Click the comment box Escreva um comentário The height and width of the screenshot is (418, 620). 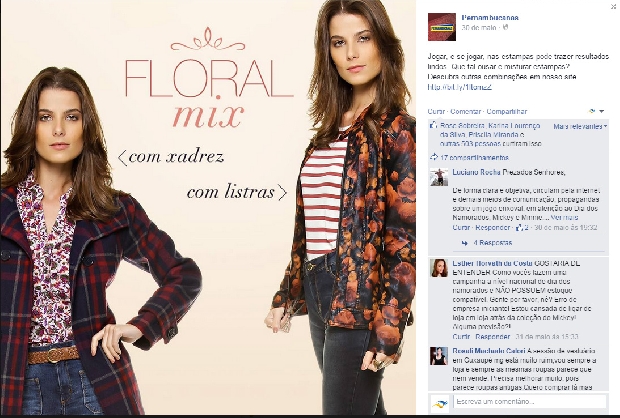[x=530, y=401]
